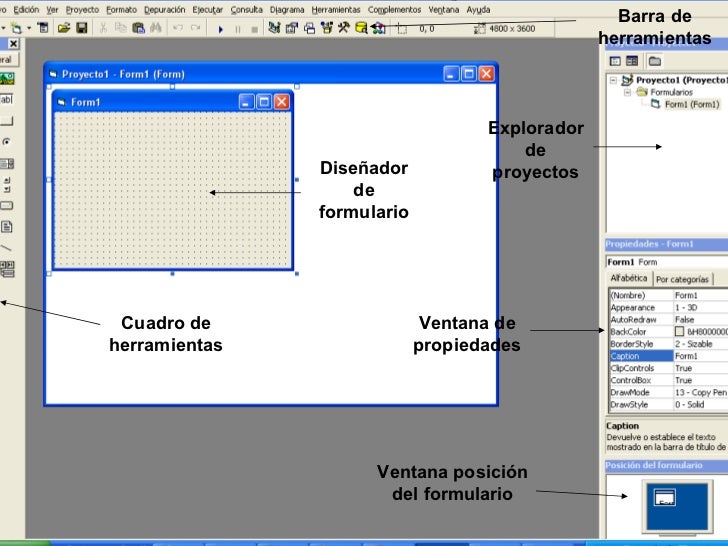Click the Paste clipboard icon
728x546 pixels.
[x=138, y=28]
